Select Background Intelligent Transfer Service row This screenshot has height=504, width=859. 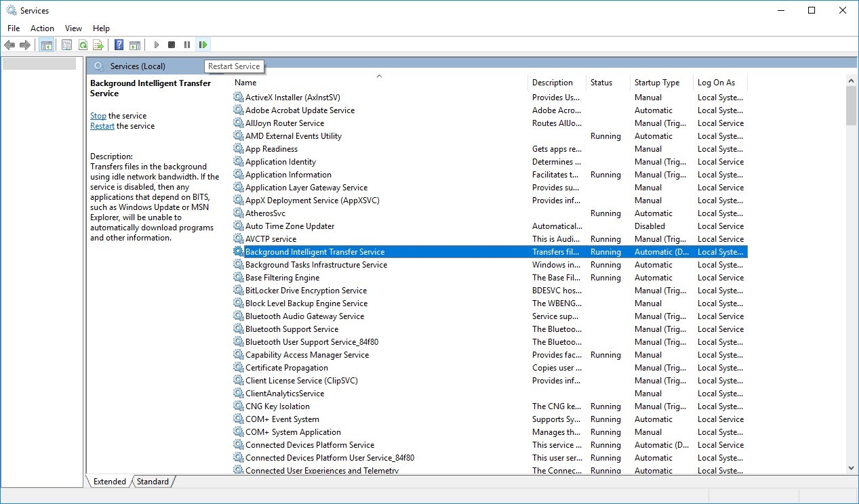click(490, 251)
